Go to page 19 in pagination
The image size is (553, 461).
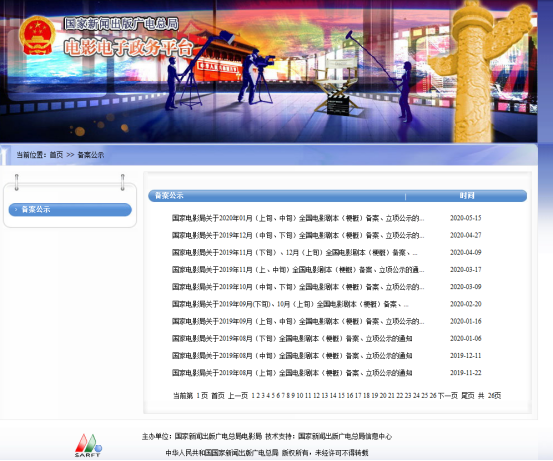(375, 396)
